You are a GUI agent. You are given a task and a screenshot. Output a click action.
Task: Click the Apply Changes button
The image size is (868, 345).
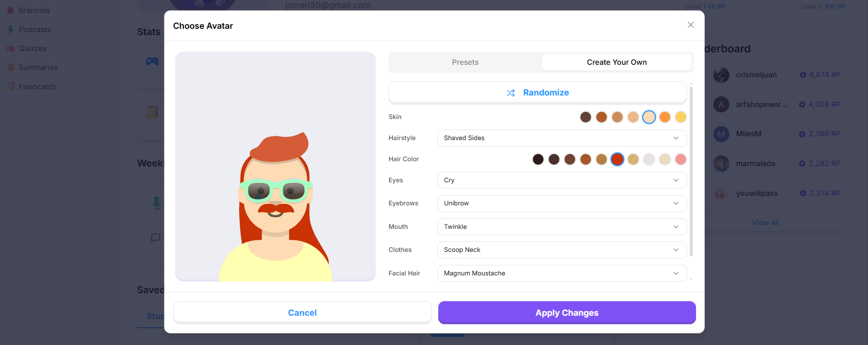coord(567,313)
